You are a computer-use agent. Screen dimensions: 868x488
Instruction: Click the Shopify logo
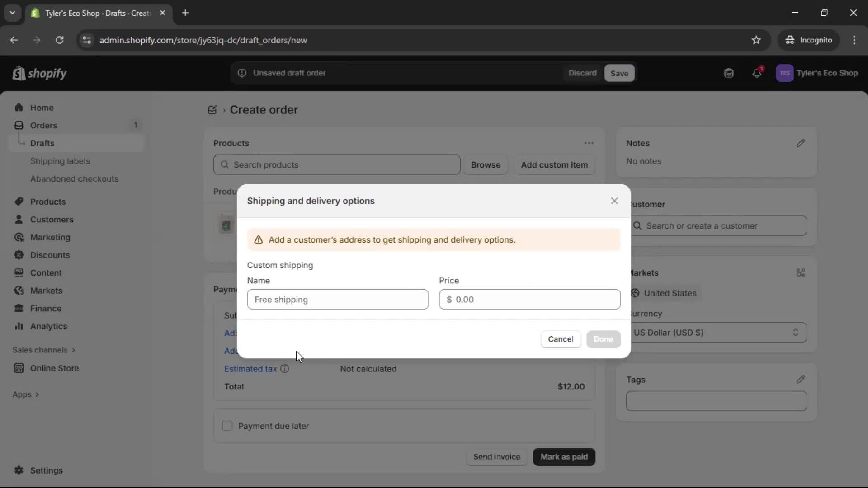coord(40,73)
